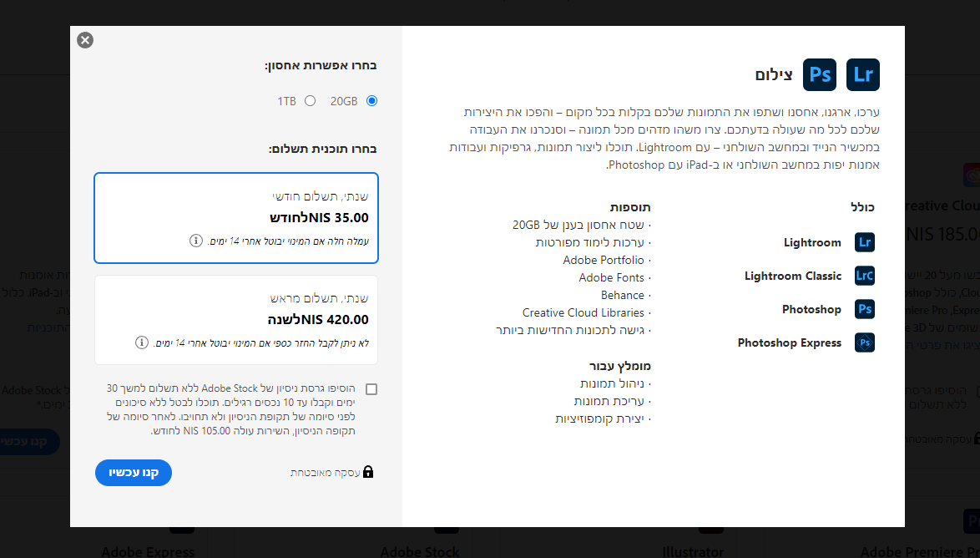Click the Behance list item
Viewport: 980px width, 558px height.
coord(623,295)
